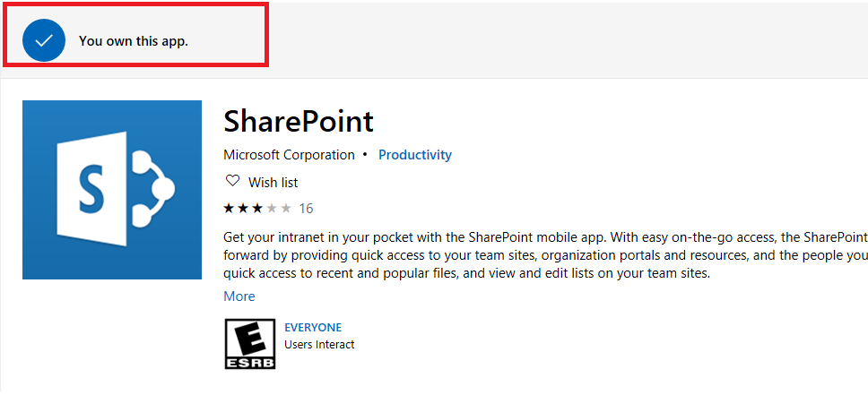Click the Microsoft Corporation publisher name
Viewport: 868px width, 395px height.
(289, 155)
